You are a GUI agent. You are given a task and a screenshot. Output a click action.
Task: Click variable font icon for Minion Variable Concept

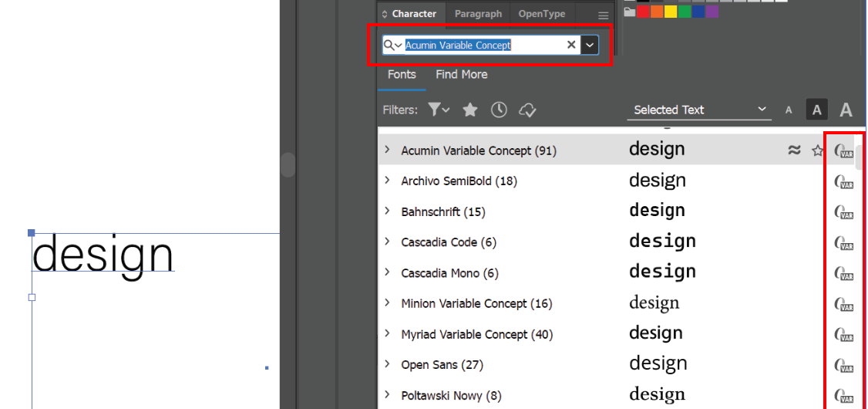(843, 305)
